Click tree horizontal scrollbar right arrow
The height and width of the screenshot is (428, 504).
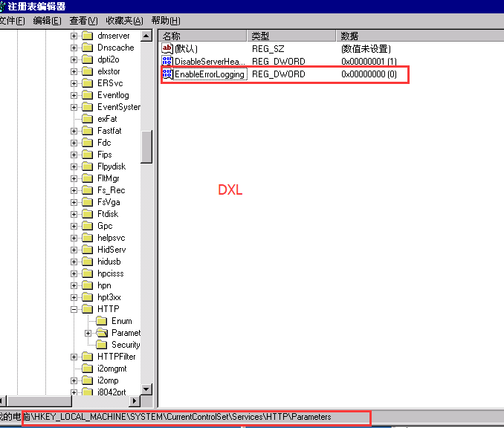(135, 401)
